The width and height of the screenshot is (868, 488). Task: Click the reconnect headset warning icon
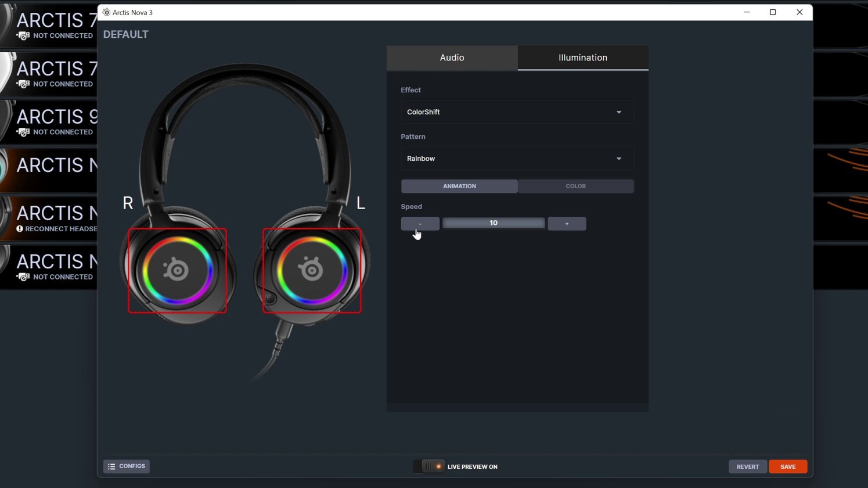click(20, 229)
